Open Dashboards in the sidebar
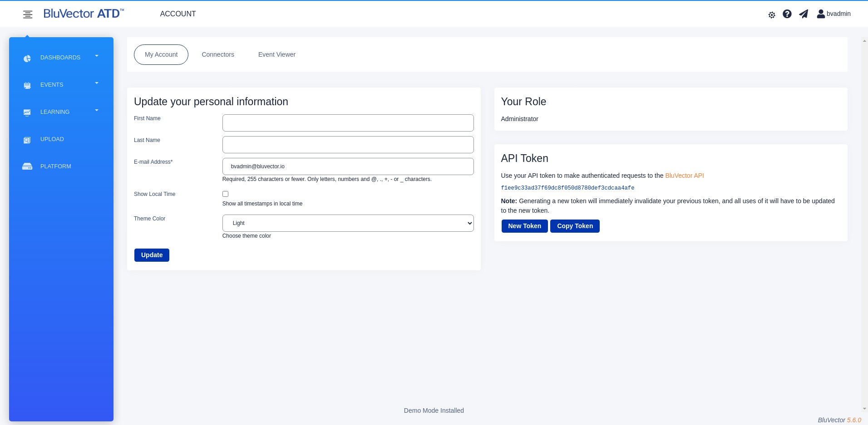This screenshot has height=425, width=868. click(60, 58)
